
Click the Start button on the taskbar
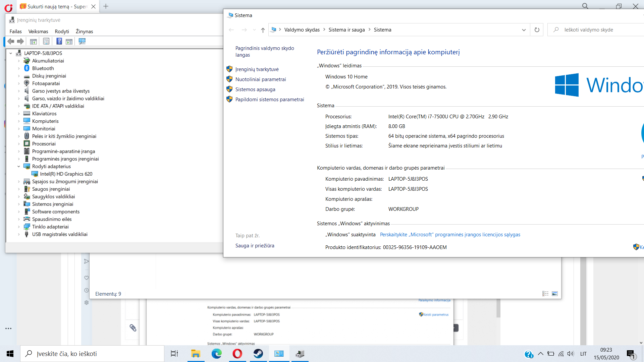(x=10, y=354)
